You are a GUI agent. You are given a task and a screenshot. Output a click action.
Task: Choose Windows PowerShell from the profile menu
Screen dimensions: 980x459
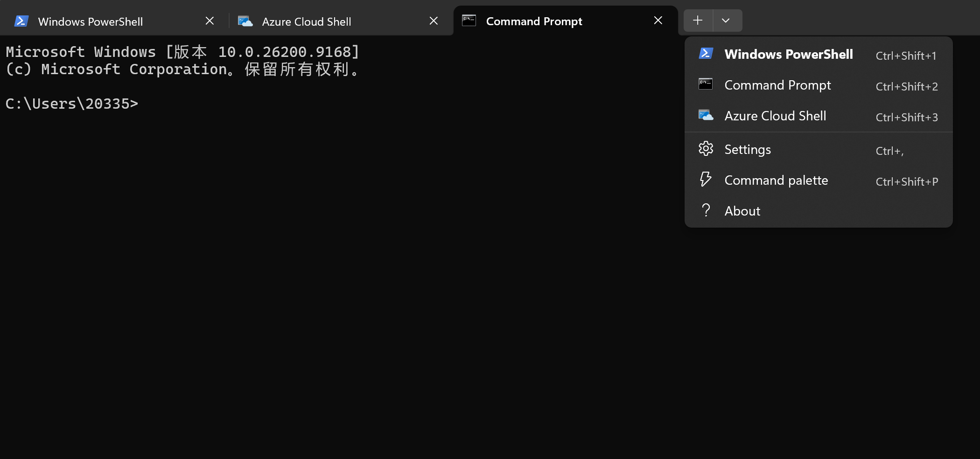819,55
